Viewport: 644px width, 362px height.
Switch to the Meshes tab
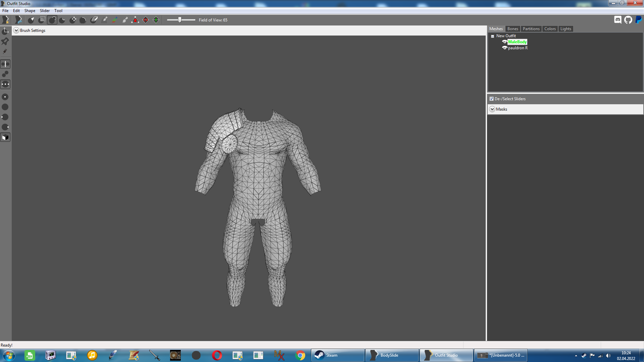pyautogui.click(x=496, y=29)
